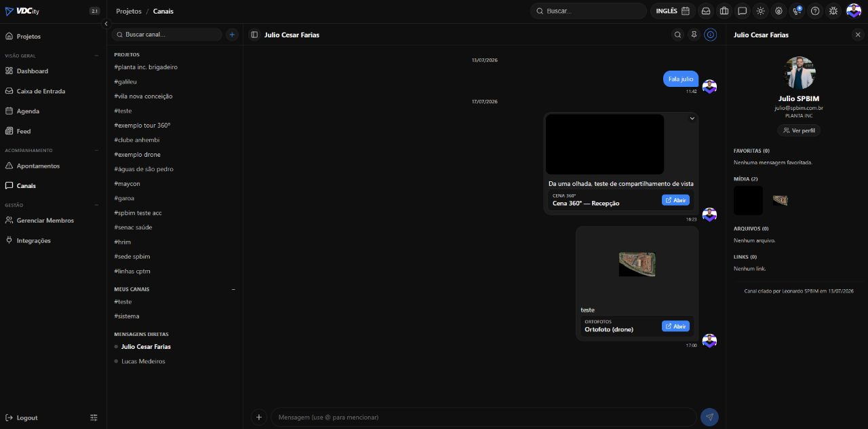The height and width of the screenshot is (429, 868).
Task: Collapse the Visão Geral section
Action: coord(96,56)
